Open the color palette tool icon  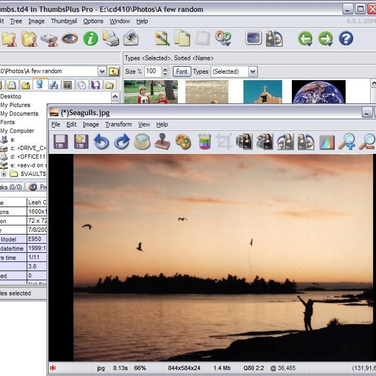point(183,142)
